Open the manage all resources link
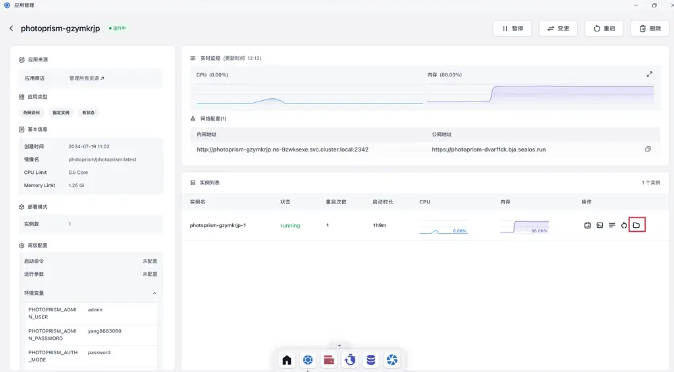The width and height of the screenshot is (674, 372). [86, 78]
